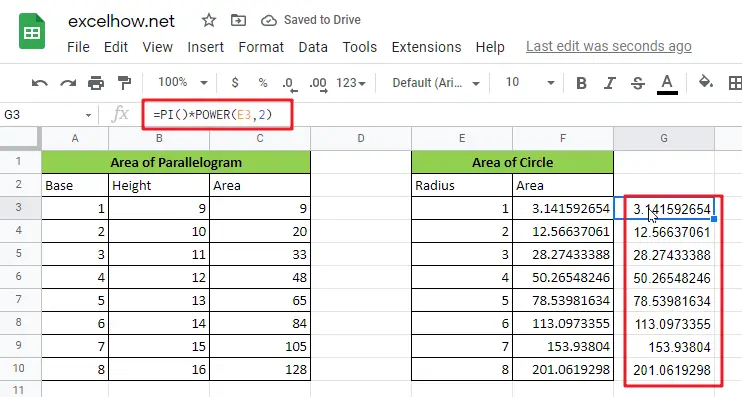The image size is (742, 397).
Task: Select the 'Base' cell
Action: click(x=75, y=185)
